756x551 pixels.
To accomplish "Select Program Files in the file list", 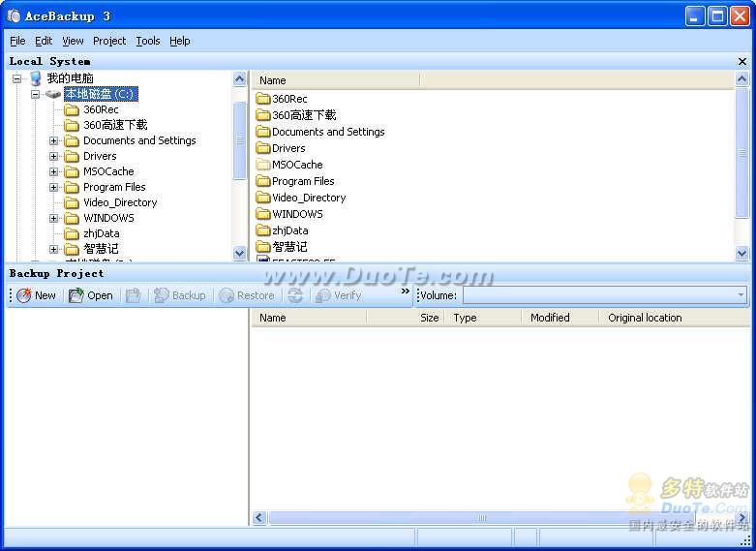I will tap(295, 181).
